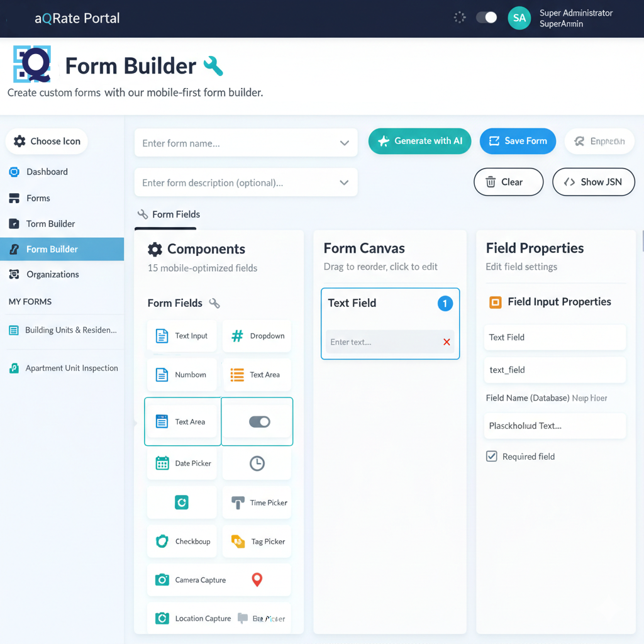Click the Show JSN button
The image size is (644, 644).
tap(594, 182)
